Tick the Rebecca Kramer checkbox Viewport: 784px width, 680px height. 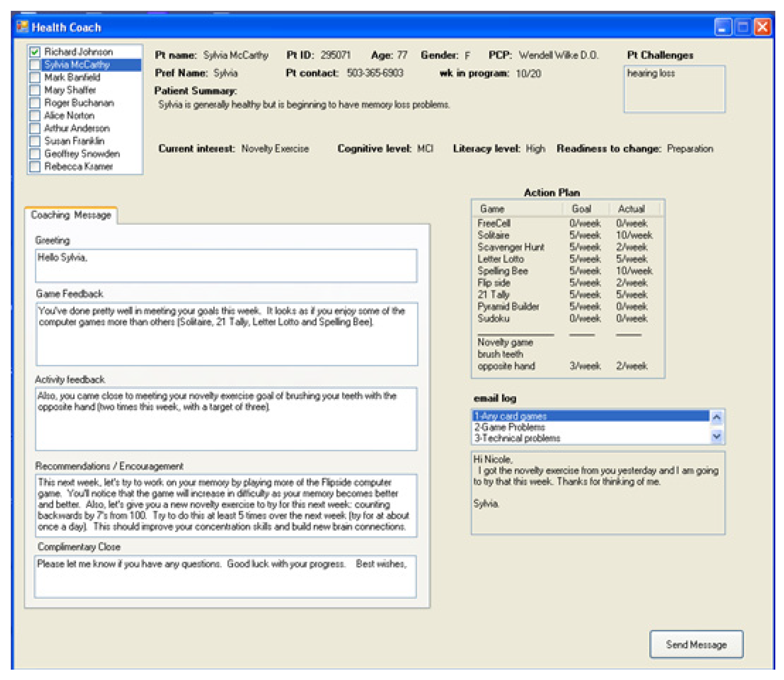(x=35, y=167)
